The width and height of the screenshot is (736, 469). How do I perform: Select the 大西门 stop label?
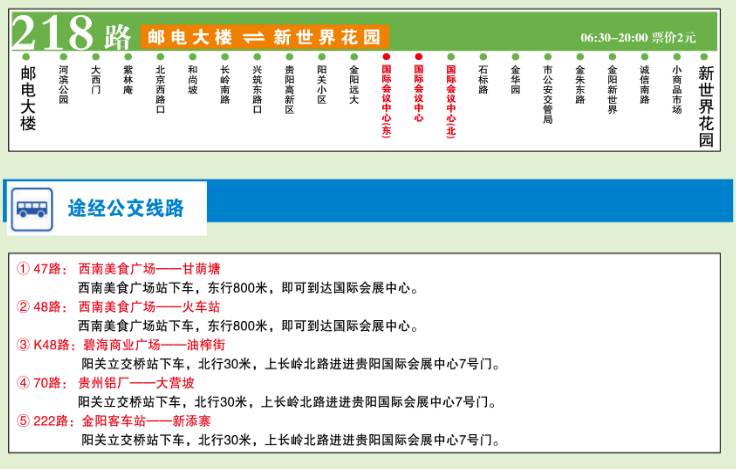96,80
